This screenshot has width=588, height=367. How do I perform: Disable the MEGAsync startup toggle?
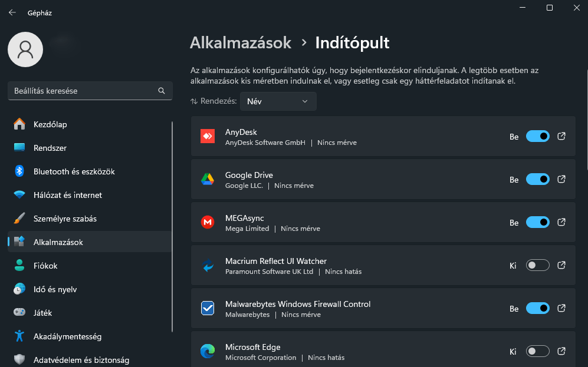537,223
